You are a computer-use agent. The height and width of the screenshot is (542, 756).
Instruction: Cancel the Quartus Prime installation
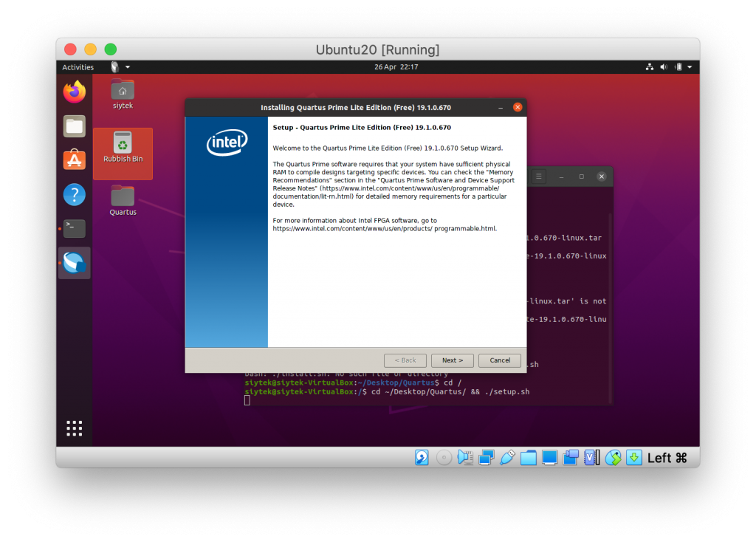point(500,360)
